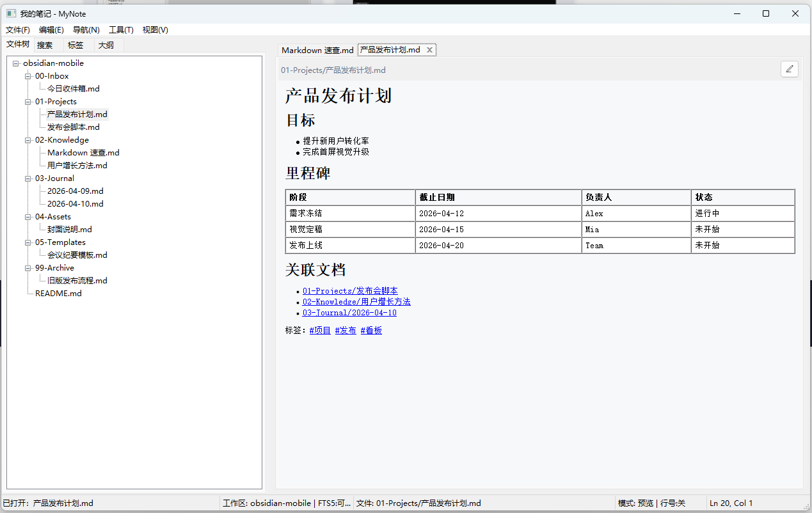Click the #看板 tag link

[x=371, y=331]
